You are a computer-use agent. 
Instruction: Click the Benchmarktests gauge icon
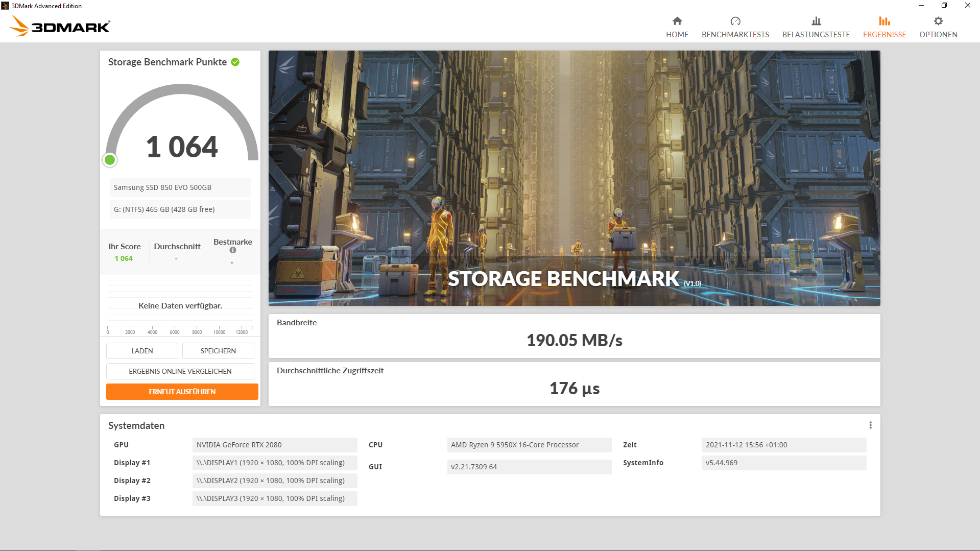coord(735,21)
